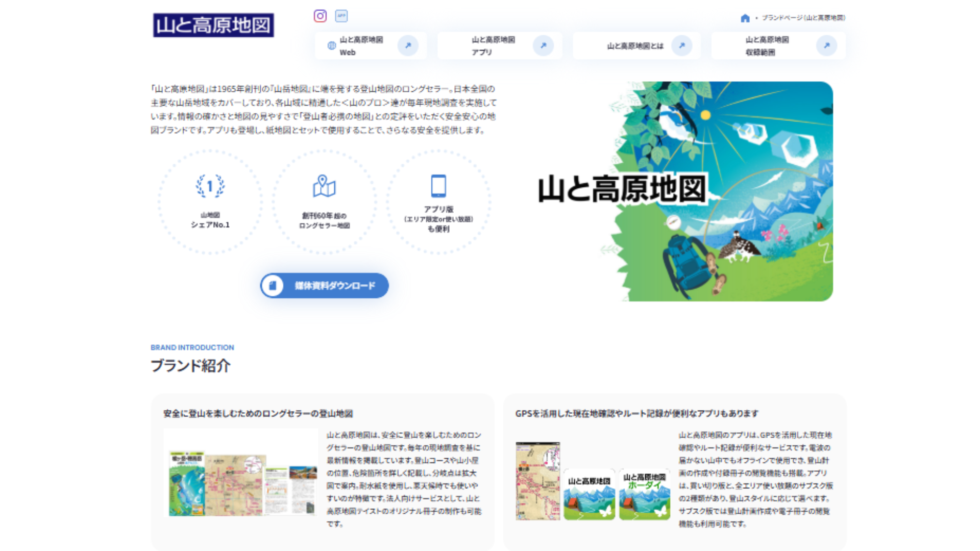Viewport: 980px width, 551px height.
Task: Select the 山と高原地図Web navigation card
Action: (x=371, y=45)
